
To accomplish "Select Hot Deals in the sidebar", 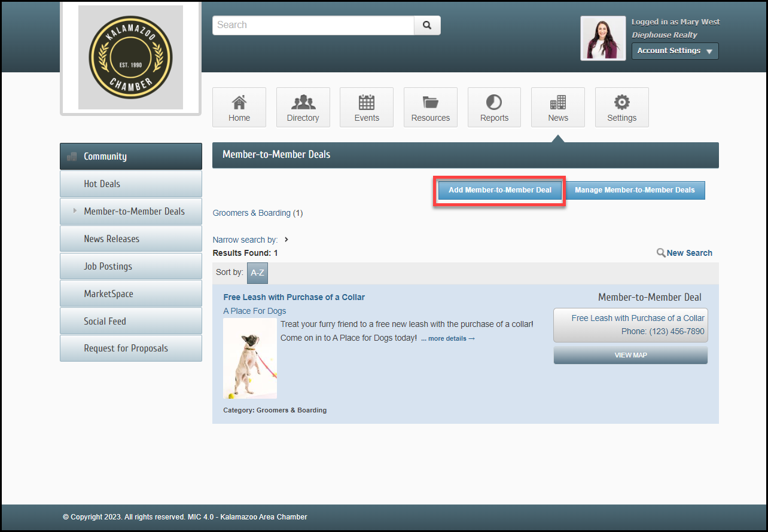I will [x=131, y=184].
